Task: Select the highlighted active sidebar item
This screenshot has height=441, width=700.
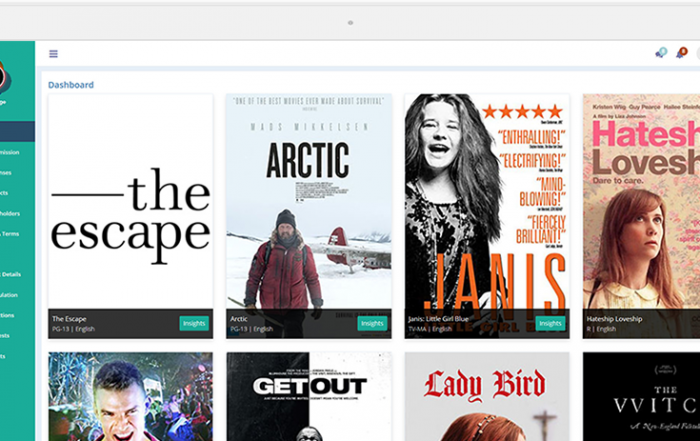Action: tap(17, 132)
